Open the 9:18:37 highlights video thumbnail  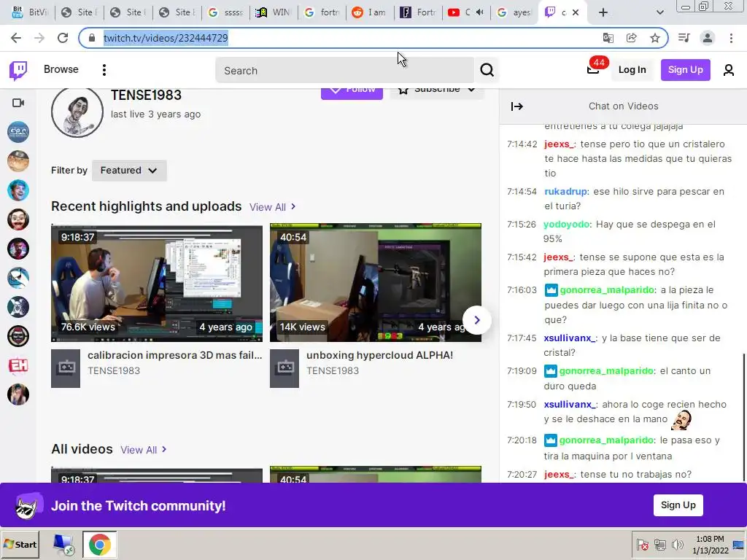tap(157, 284)
